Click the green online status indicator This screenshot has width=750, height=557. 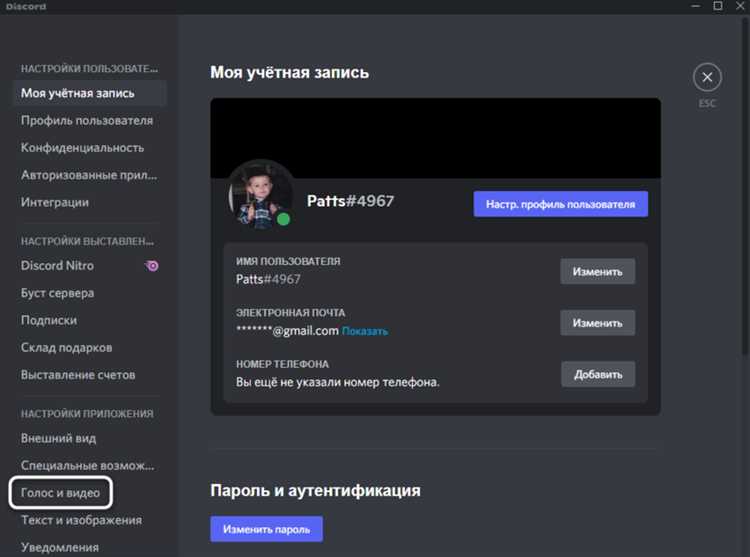click(x=283, y=219)
